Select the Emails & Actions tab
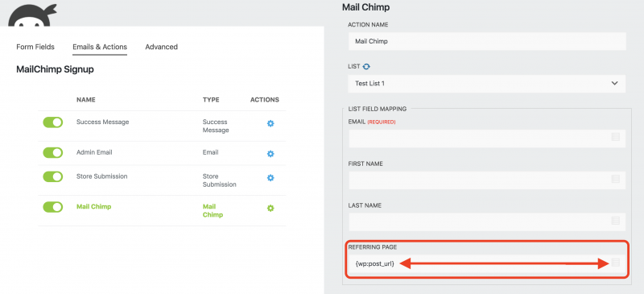644x294 pixels. click(x=100, y=47)
